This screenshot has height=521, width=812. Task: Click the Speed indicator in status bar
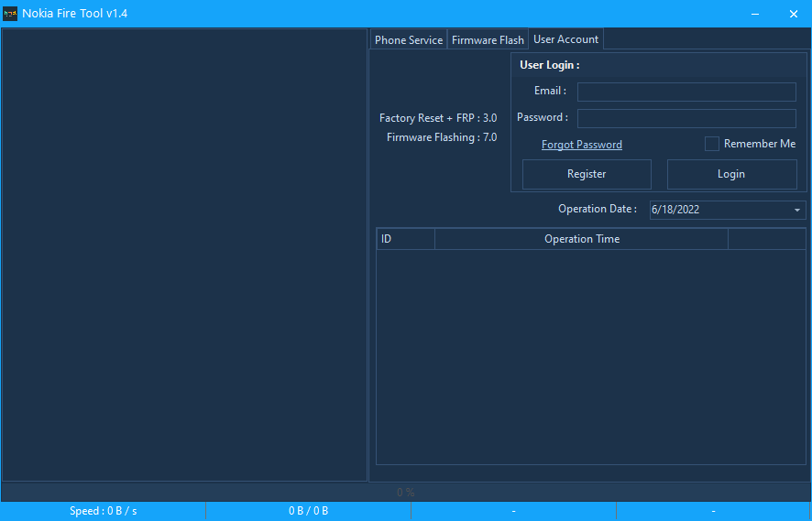point(103,511)
